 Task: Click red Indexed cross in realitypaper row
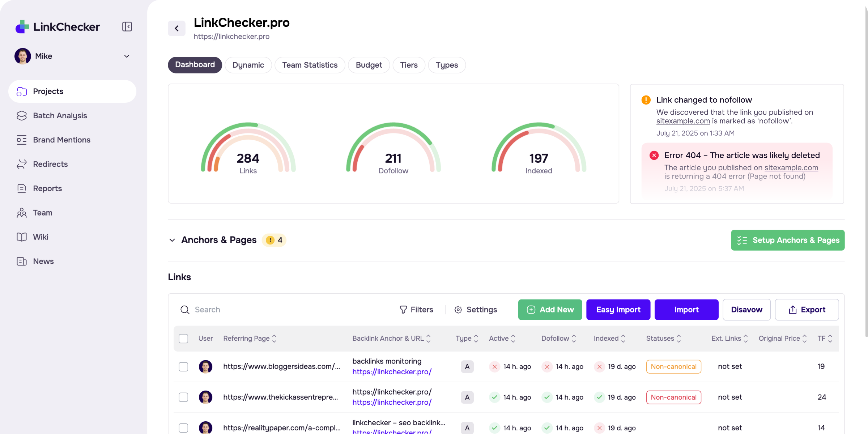(x=599, y=428)
